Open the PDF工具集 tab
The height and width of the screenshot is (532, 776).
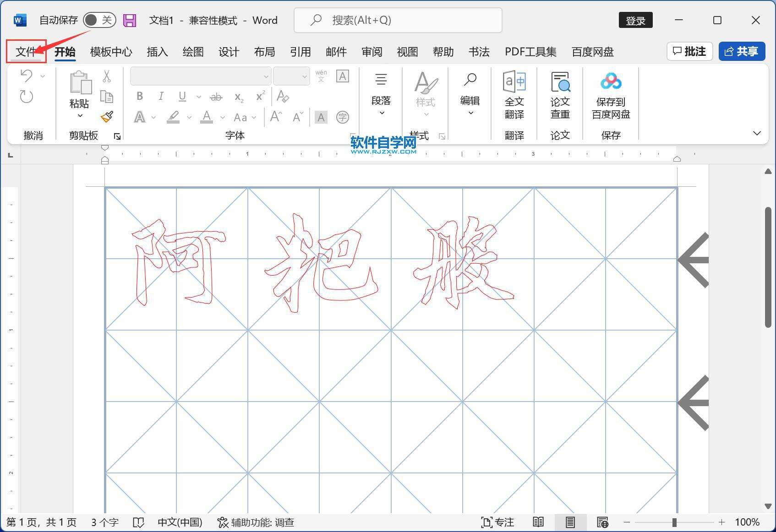pos(530,52)
